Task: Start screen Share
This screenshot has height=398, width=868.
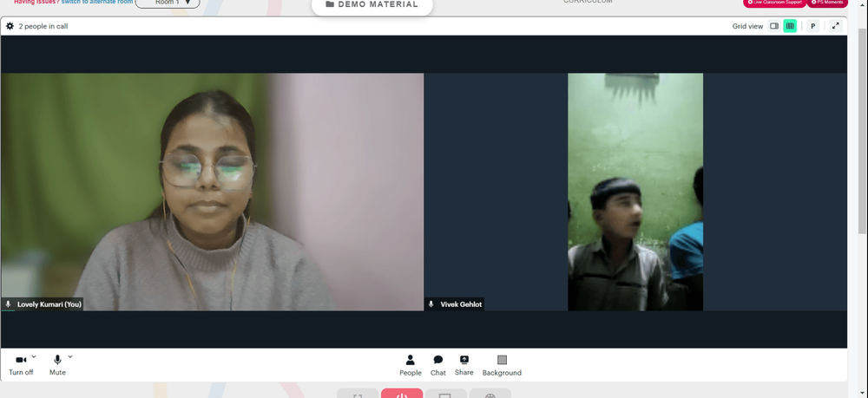Action: (x=464, y=365)
